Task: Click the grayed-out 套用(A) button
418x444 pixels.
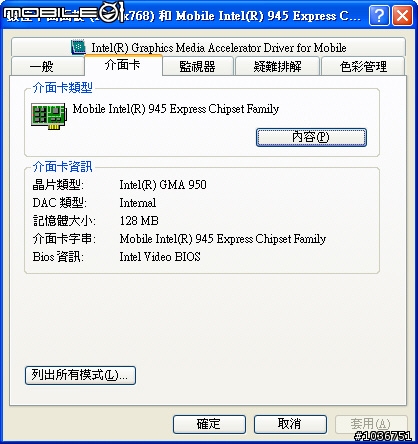Action: pyautogui.click(x=371, y=424)
